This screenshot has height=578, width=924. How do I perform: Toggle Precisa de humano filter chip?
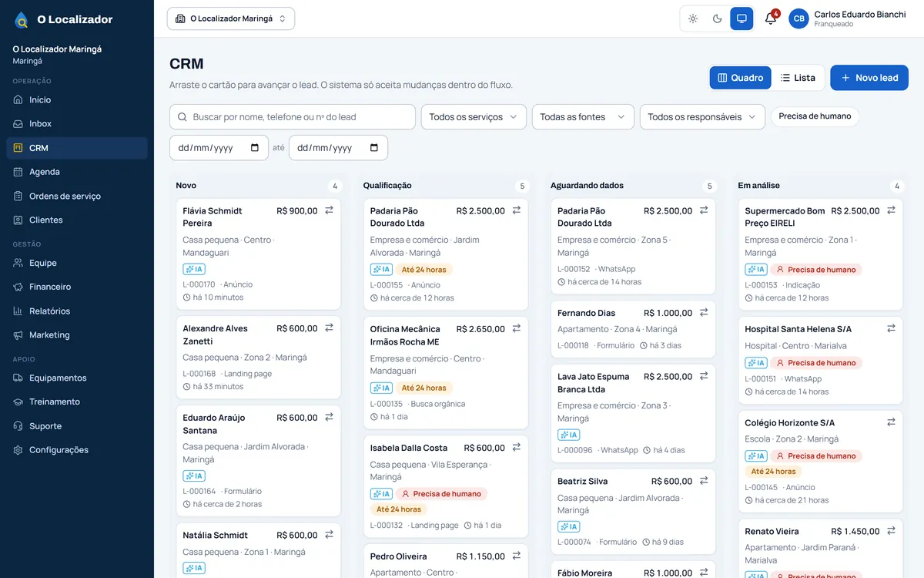(x=815, y=116)
